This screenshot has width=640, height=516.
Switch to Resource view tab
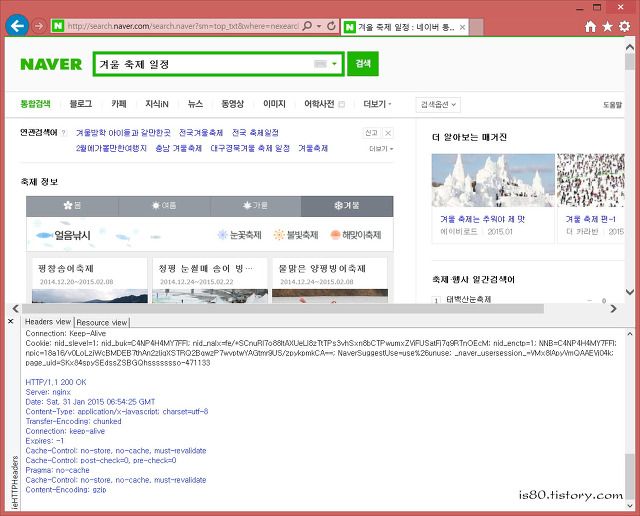[x=102, y=322]
